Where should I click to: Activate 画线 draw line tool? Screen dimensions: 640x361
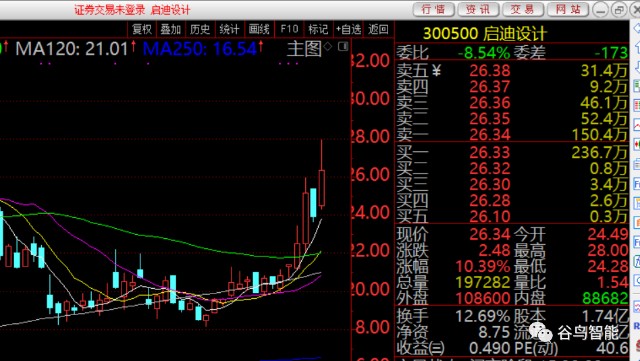coord(259,29)
